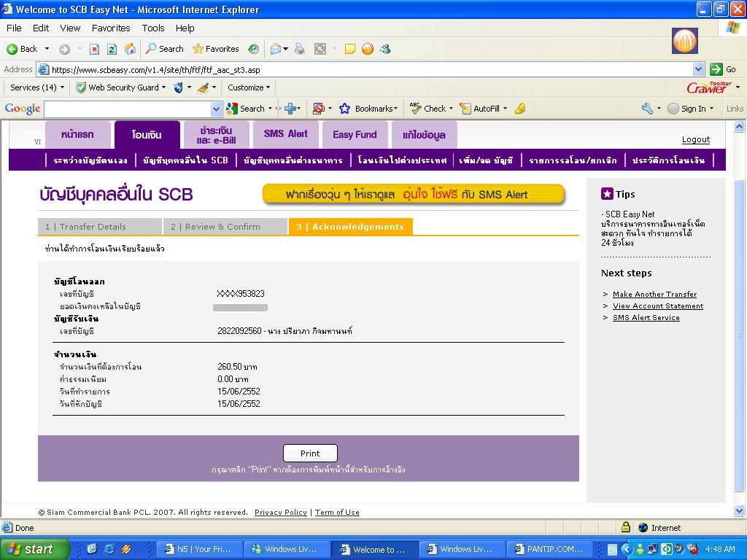747x560 pixels.
Task: Stop loading the page
Action: 94,49
